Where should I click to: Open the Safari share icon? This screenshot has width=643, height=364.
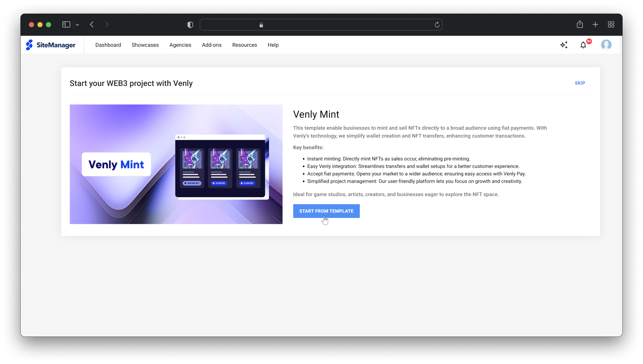click(580, 24)
